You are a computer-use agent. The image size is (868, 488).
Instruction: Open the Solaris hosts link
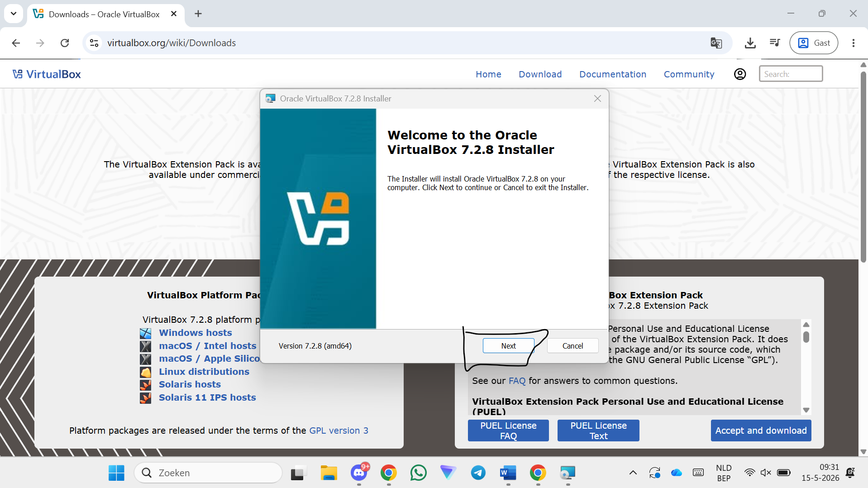click(190, 384)
